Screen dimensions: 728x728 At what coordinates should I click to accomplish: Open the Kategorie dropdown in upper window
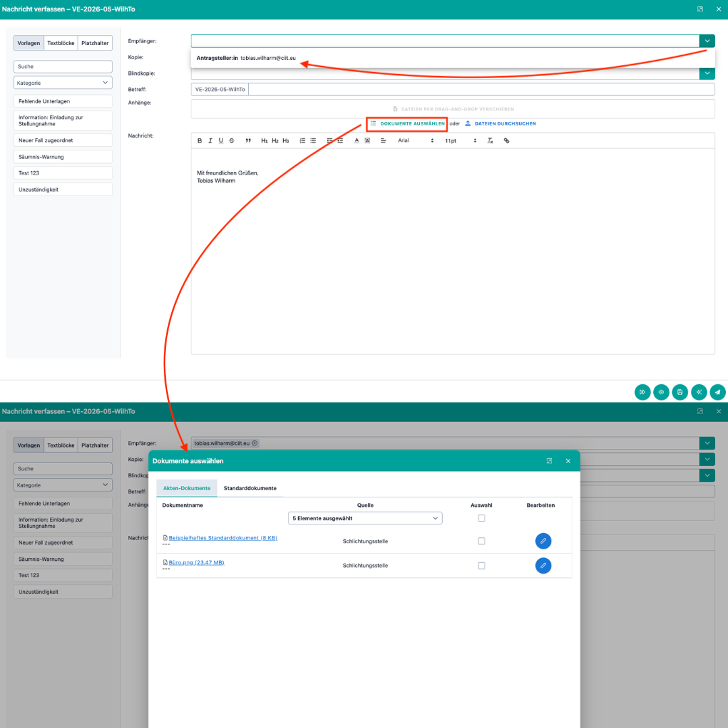[63, 83]
